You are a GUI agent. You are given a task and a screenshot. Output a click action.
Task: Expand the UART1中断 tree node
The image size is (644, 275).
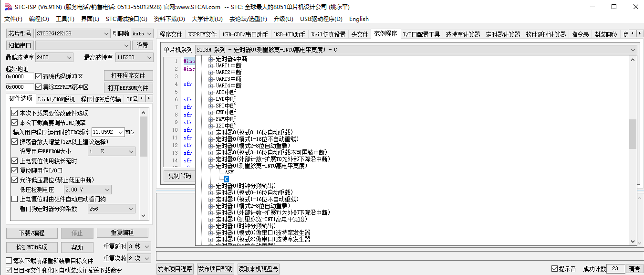(x=211, y=66)
